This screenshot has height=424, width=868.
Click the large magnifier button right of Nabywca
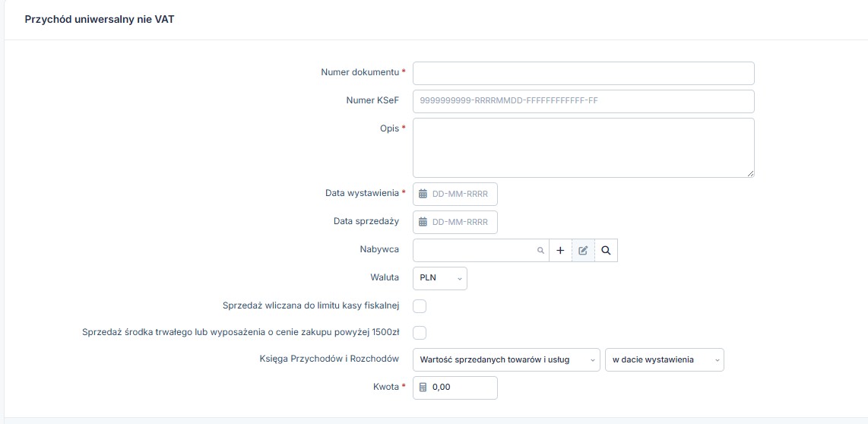[606, 250]
